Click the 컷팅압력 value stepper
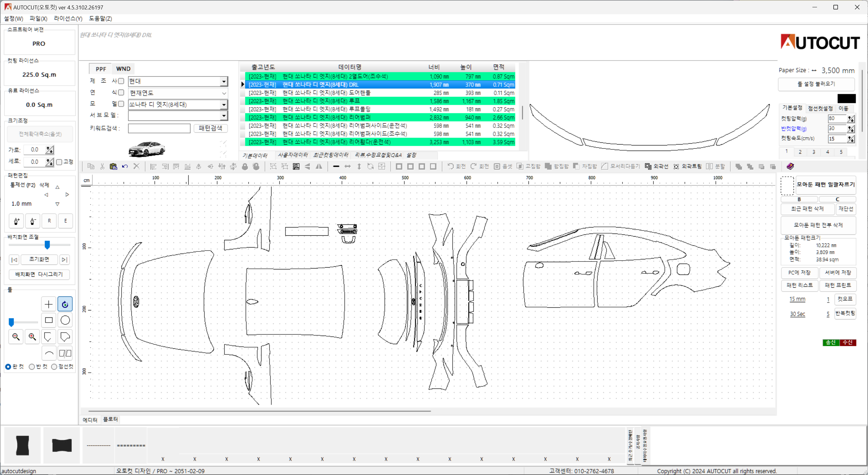 tap(851, 119)
